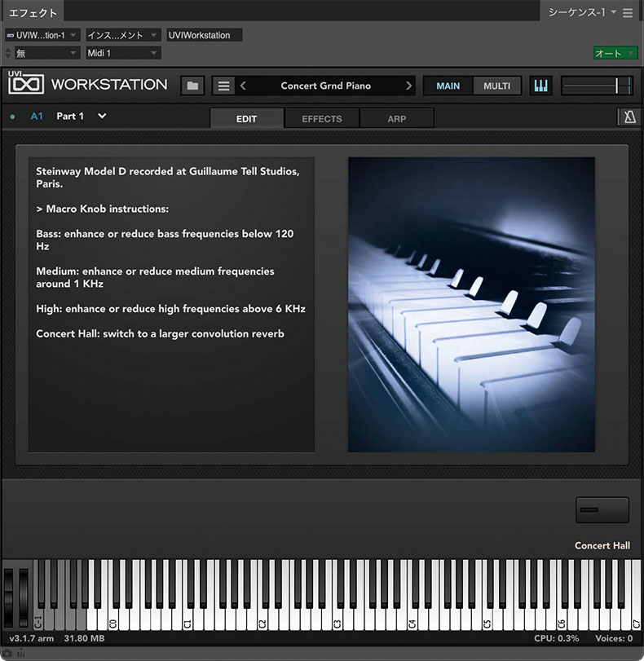Select the エフェクト tab
Screen dimensions: 644x661
[33, 13]
